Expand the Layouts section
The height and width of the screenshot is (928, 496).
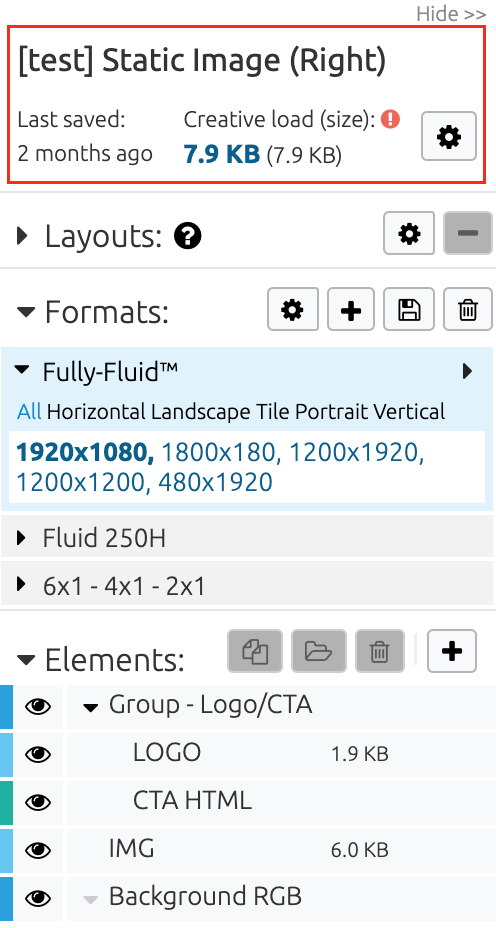point(22,236)
